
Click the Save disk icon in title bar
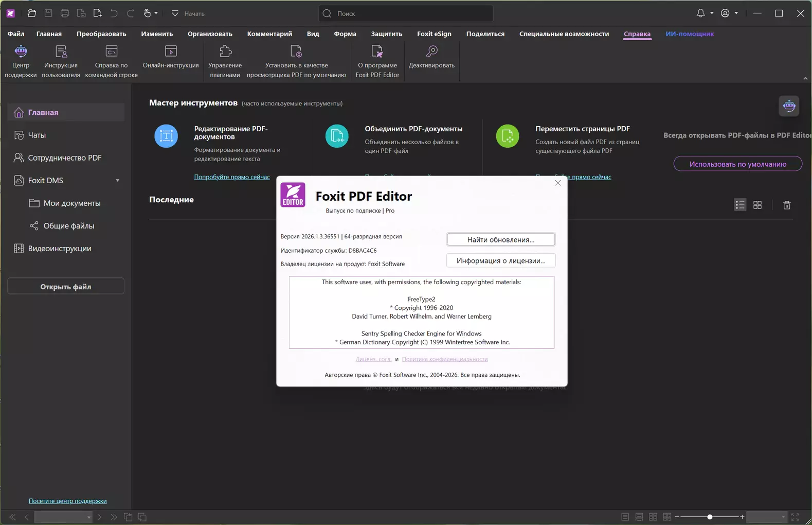[x=48, y=13]
